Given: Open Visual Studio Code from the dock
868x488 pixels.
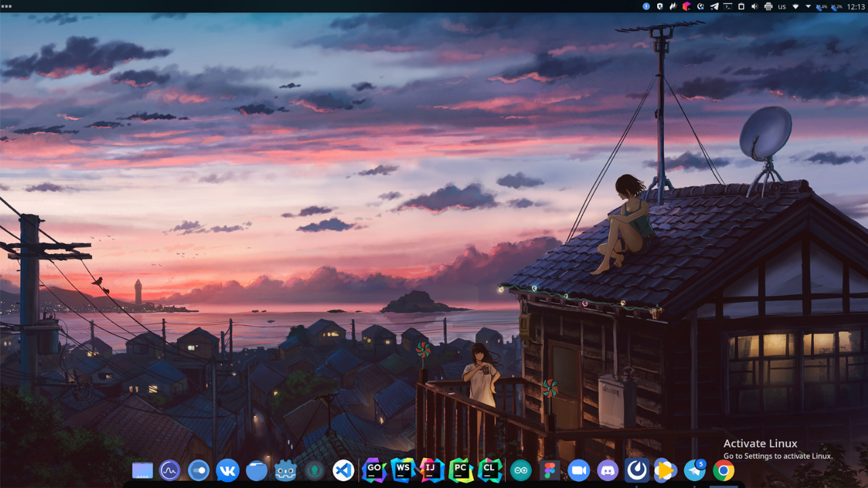Looking at the screenshot, I should coord(344,470).
